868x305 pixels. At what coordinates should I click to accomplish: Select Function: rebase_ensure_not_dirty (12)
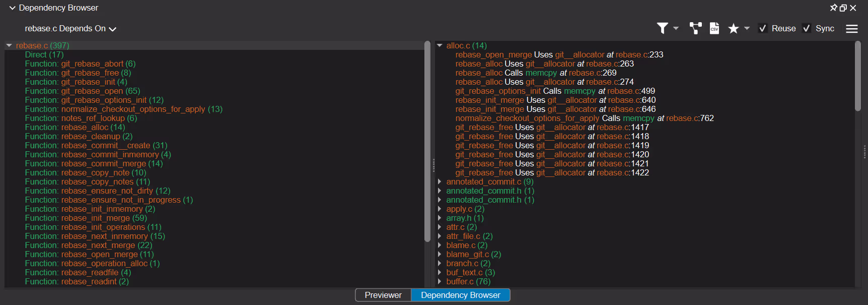coord(98,191)
